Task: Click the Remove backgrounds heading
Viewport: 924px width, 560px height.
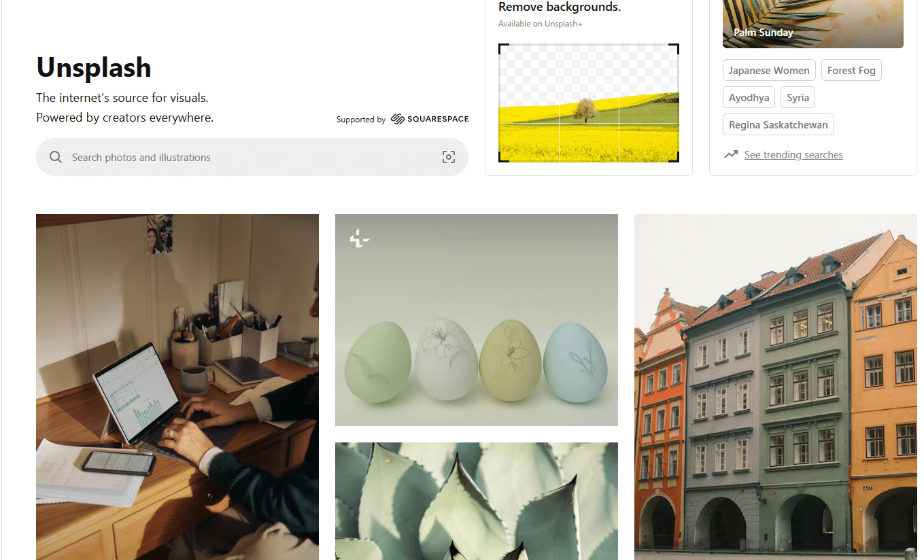Action: pyautogui.click(x=560, y=7)
